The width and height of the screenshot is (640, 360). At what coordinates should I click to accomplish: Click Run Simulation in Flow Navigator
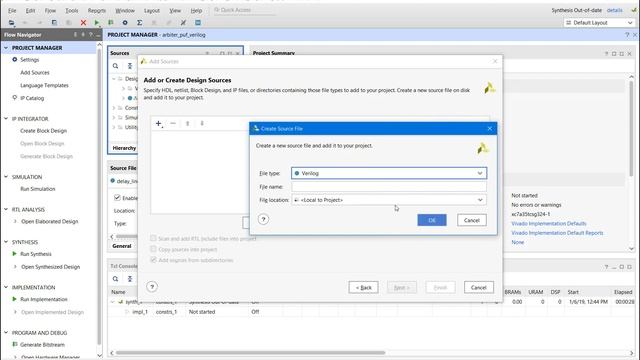38,189
